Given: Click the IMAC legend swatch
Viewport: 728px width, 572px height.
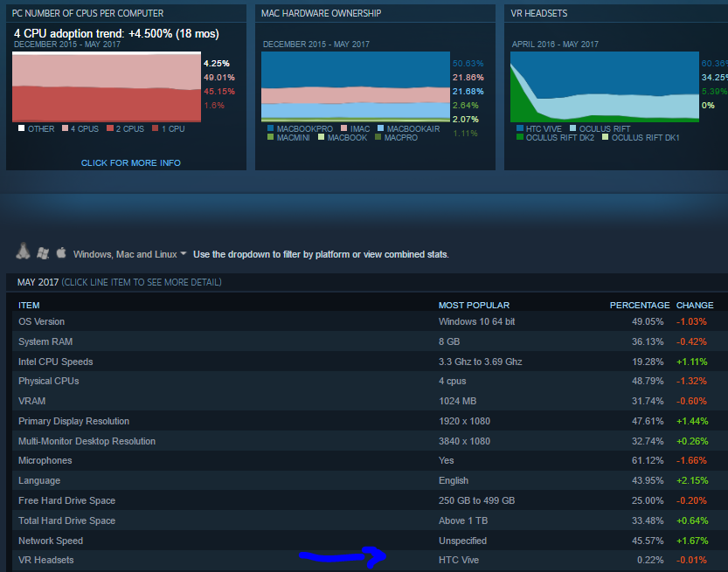Looking at the screenshot, I should tap(344, 128).
